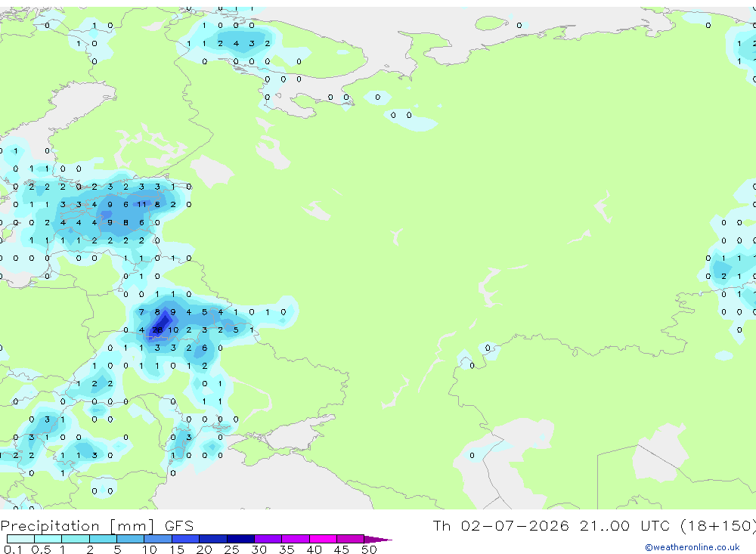
Task: Click the 0.1–0.5 mm legend color swatch
Action: 20,539
